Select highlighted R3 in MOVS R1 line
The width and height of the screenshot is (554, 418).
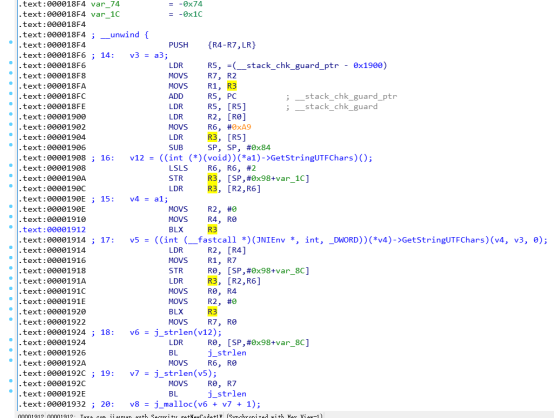pos(232,86)
